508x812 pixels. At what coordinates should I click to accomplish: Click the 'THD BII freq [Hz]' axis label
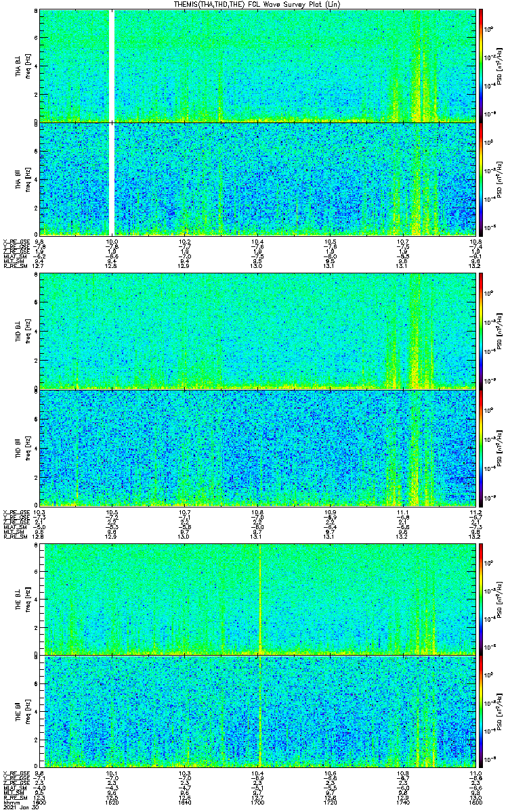23,448
